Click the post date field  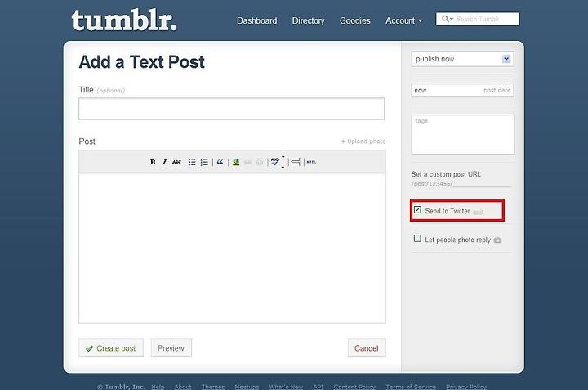click(462, 90)
